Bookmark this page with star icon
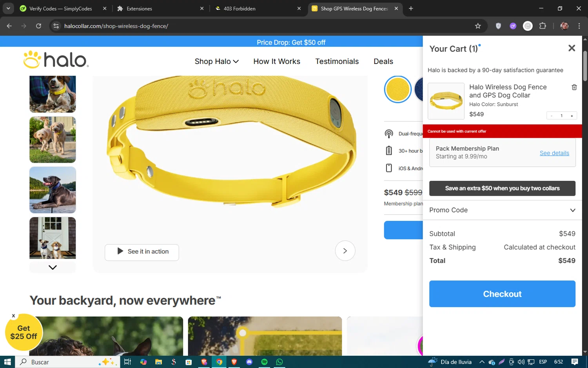The width and height of the screenshot is (588, 368). [478, 26]
